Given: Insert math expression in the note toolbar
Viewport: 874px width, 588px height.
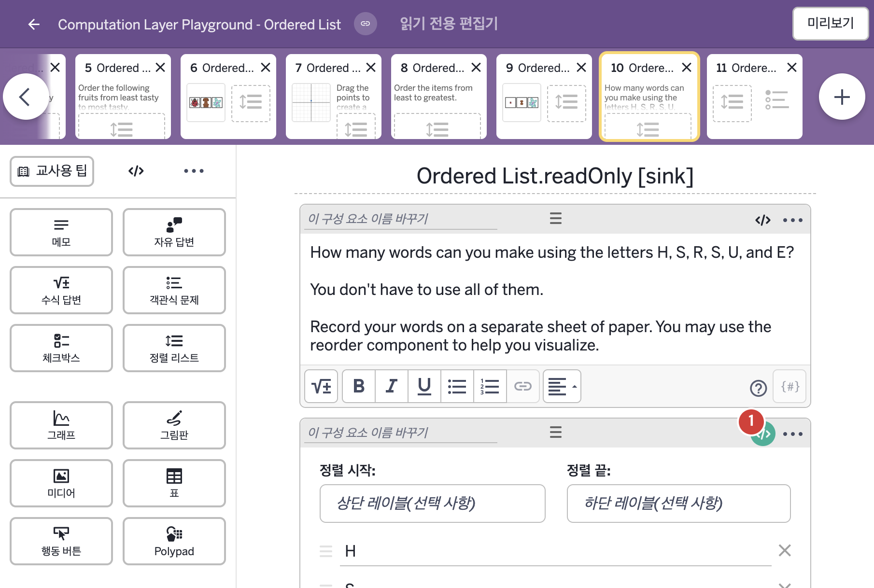Looking at the screenshot, I should coord(321,386).
